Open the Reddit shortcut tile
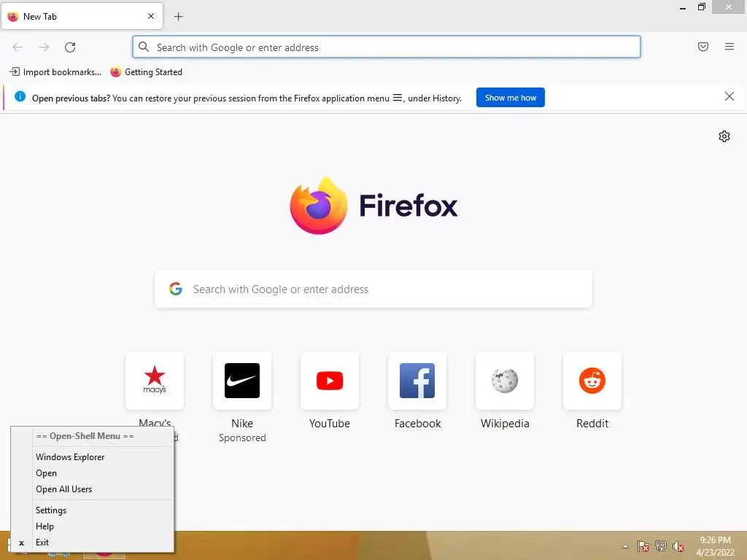The image size is (747, 560). coord(592,381)
